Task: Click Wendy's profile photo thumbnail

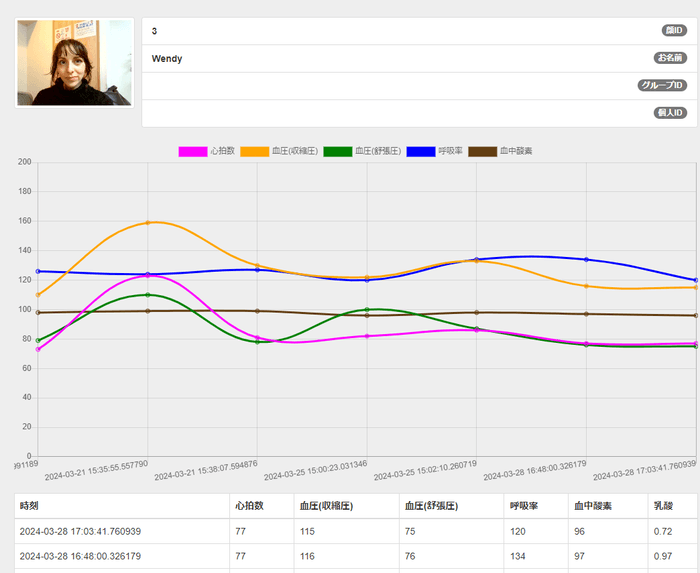Action: point(74,63)
